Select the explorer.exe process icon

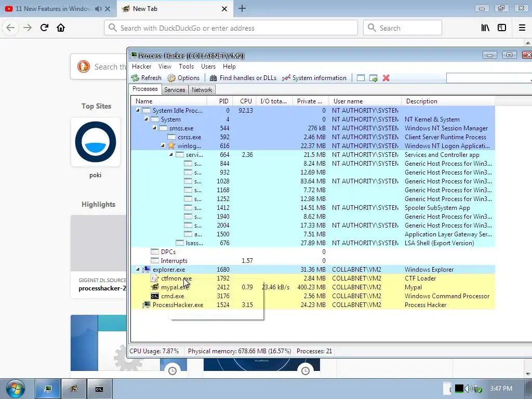[x=147, y=270]
